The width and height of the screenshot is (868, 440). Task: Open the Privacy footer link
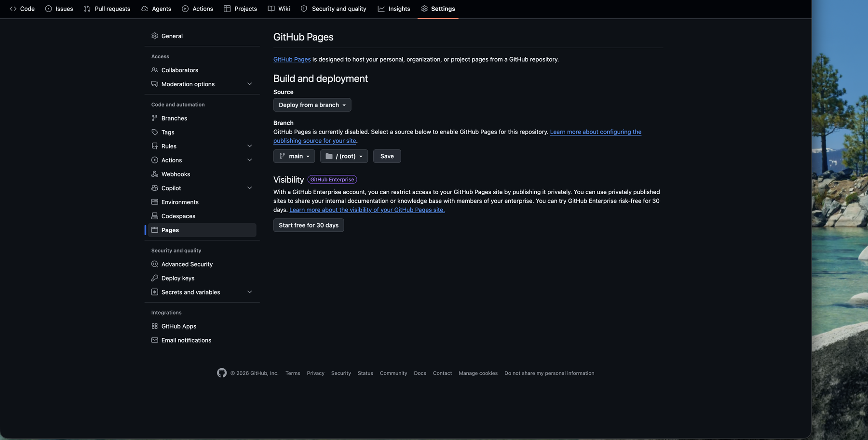(315, 373)
